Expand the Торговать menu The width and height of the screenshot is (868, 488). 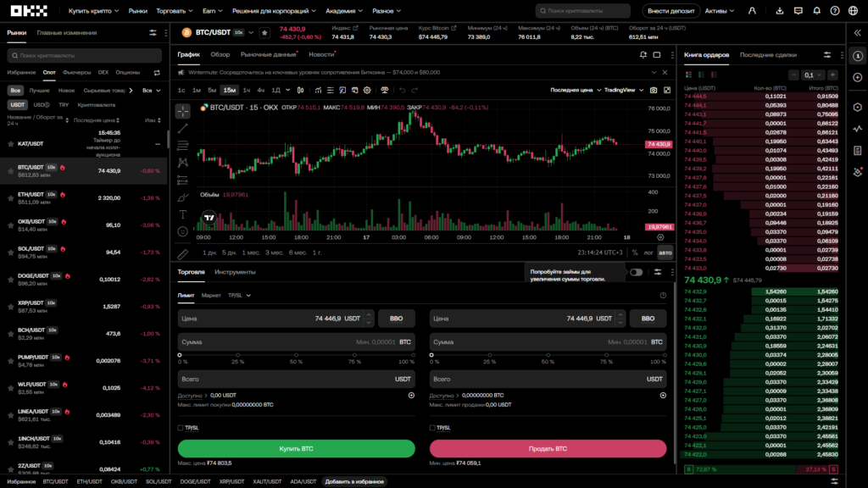click(175, 10)
